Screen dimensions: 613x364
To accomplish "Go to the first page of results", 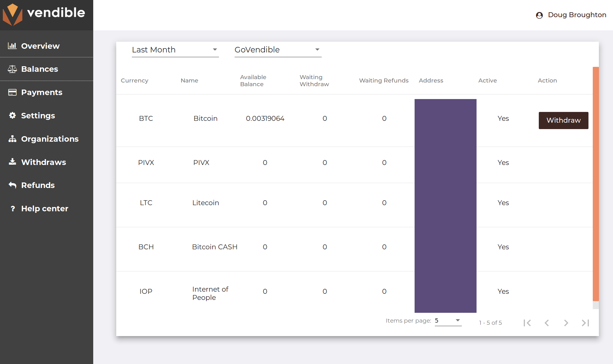I will [527, 323].
